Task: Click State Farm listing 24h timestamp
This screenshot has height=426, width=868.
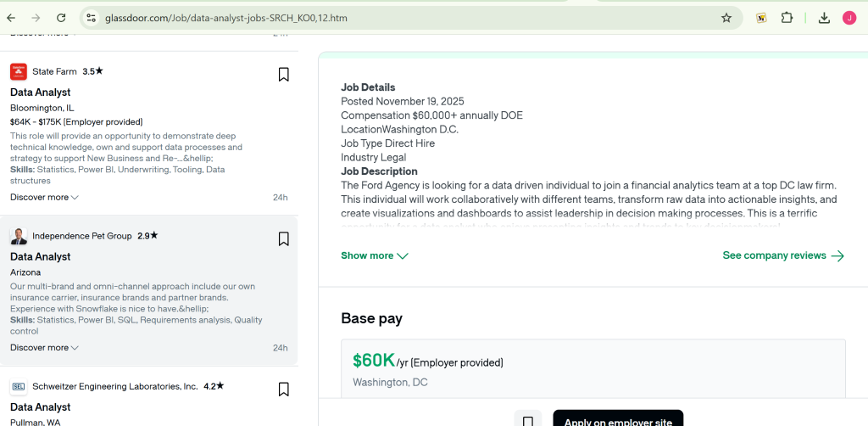Action: tap(280, 197)
